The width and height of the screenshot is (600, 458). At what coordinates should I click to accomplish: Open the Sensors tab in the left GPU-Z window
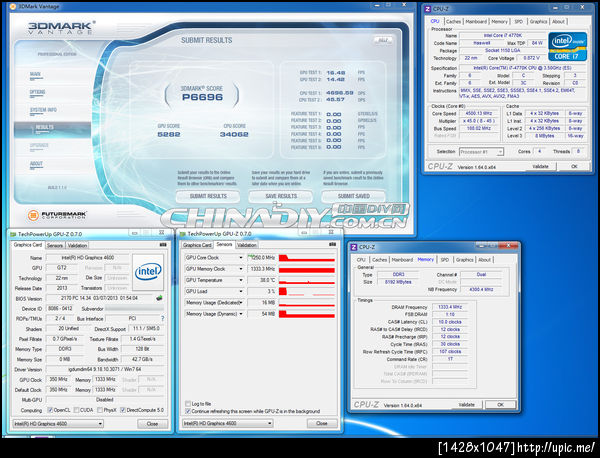[x=55, y=245]
